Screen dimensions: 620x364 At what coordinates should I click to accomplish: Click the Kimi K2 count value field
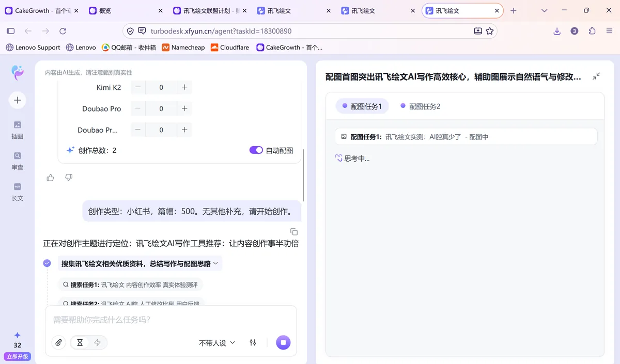(x=161, y=87)
